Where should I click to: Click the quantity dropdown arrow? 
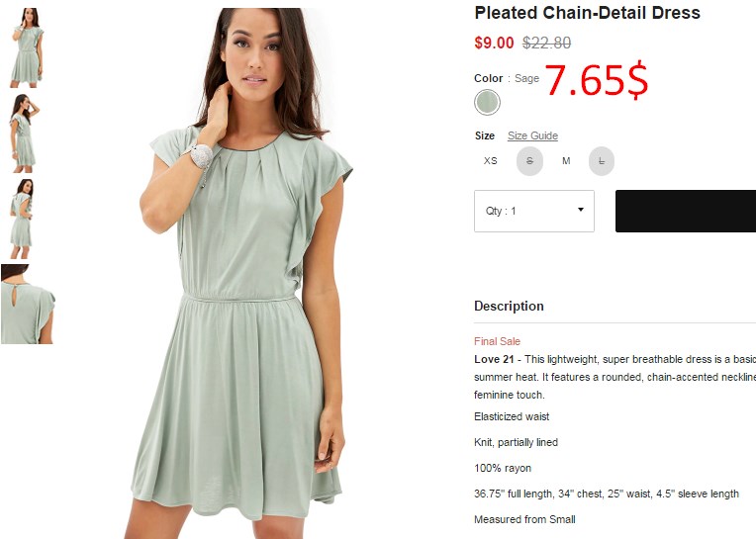[581, 210]
